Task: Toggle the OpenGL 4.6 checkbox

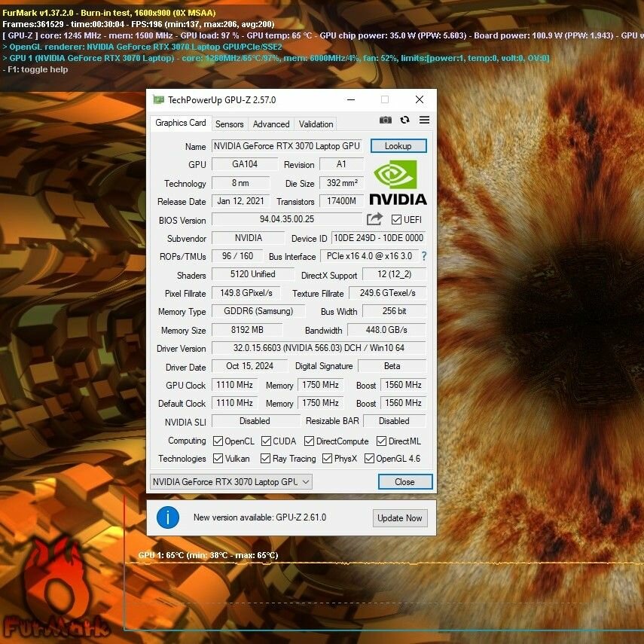Action: pyautogui.click(x=369, y=459)
